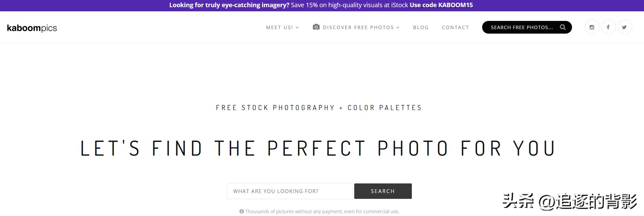Select the DISCOVER FREE PHOTOS menu label
Image resolution: width=644 pixels, height=216 pixels.
tap(358, 27)
